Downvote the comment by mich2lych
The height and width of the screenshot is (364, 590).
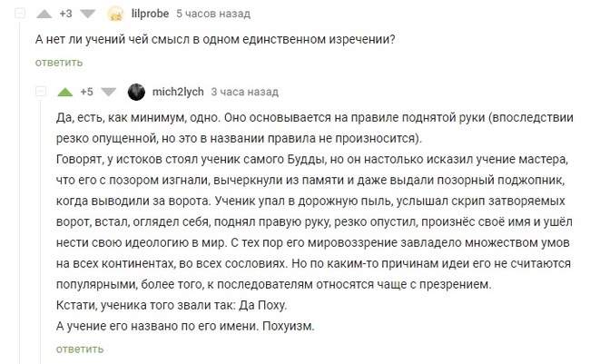coord(109,92)
